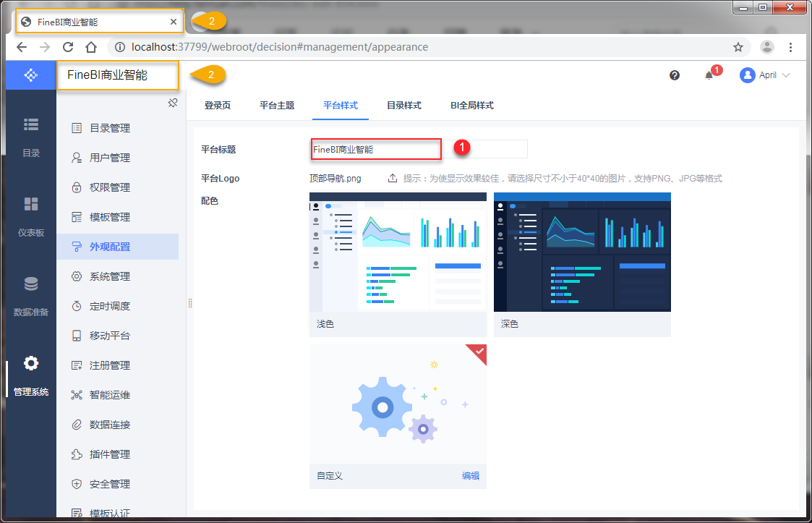Image resolution: width=812 pixels, height=523 pixels.
Task: Select the 深色 dark color scheme
Action: (582, 264)
